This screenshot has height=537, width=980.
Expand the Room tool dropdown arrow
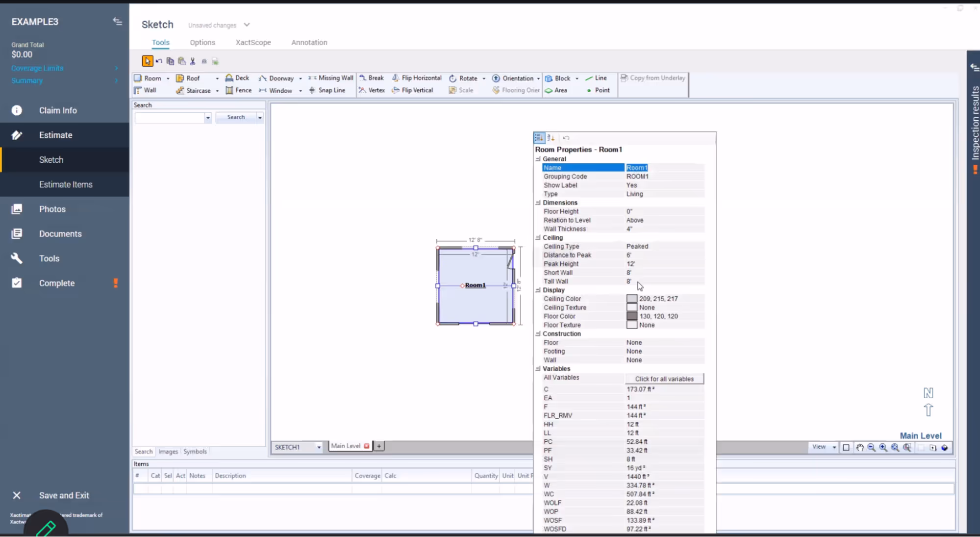pyautogui.click(x=168, y=78)
